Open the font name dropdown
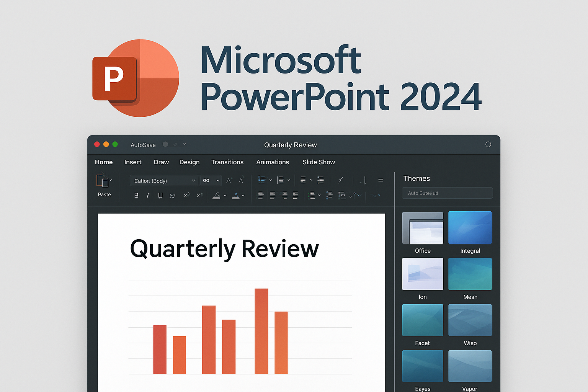The width and height of the screenshot is (588, 392). [193, 181]
